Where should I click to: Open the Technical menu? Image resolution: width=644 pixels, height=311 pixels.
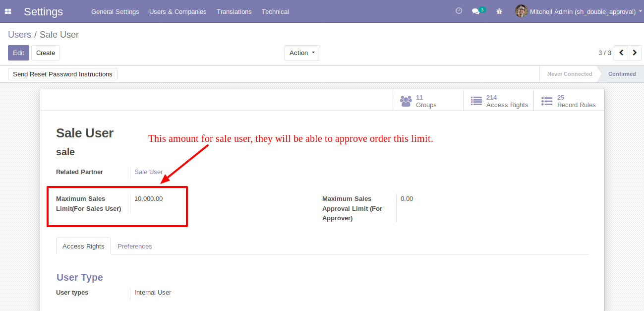point(275,11)
